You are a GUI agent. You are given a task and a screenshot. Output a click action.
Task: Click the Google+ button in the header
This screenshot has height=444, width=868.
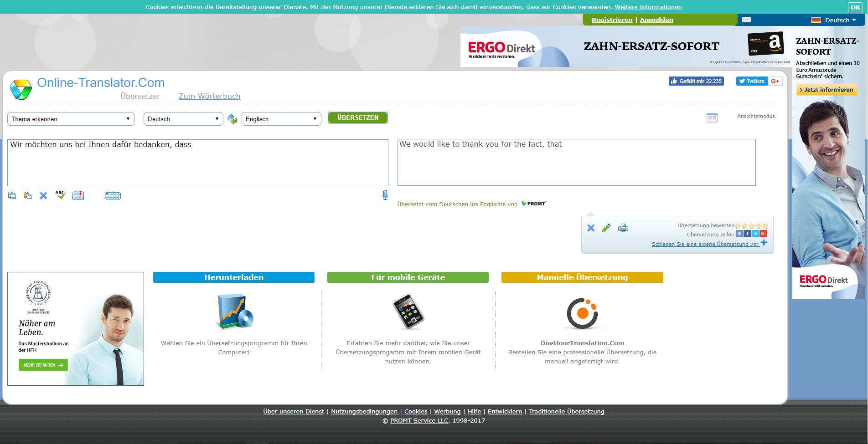point(775,81)
